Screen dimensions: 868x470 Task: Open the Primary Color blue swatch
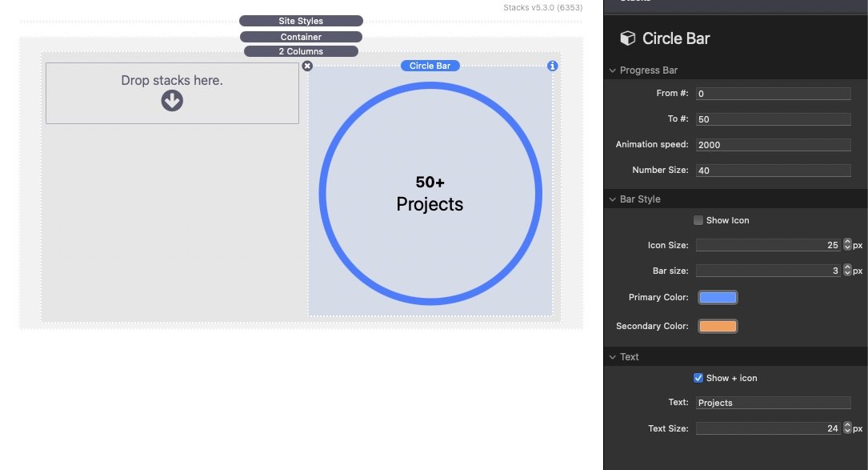(x=718, y=298)
